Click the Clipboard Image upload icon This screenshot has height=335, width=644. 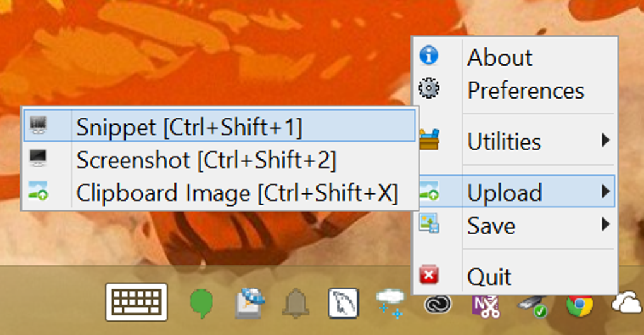click(39, 192)
